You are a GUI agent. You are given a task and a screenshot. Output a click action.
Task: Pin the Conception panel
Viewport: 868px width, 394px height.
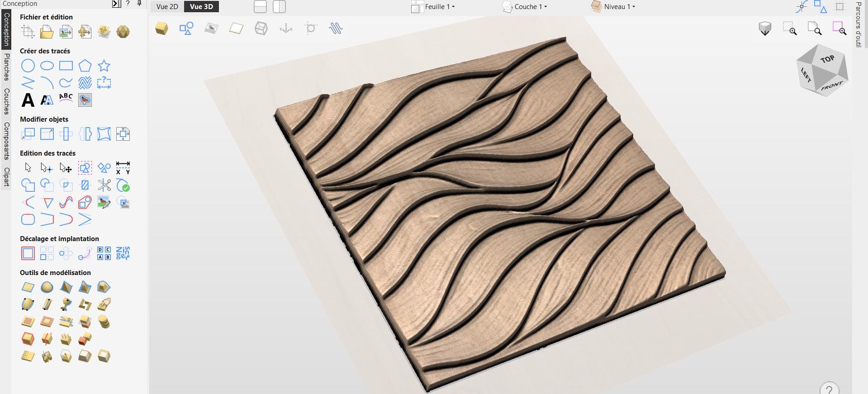point(139,3)
